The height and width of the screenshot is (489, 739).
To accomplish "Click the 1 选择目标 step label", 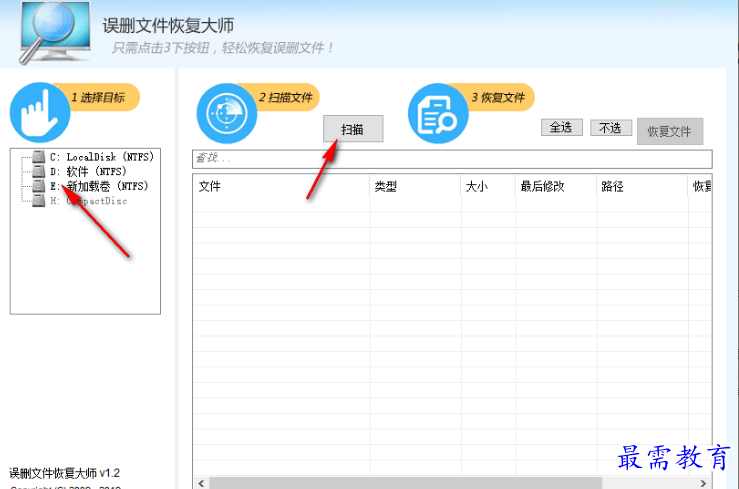I will 98,98.
